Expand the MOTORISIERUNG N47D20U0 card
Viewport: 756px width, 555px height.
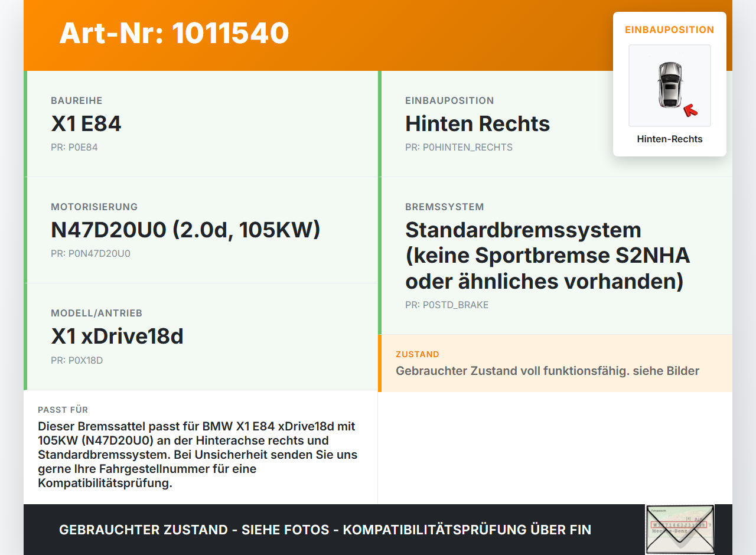point(185,230)
